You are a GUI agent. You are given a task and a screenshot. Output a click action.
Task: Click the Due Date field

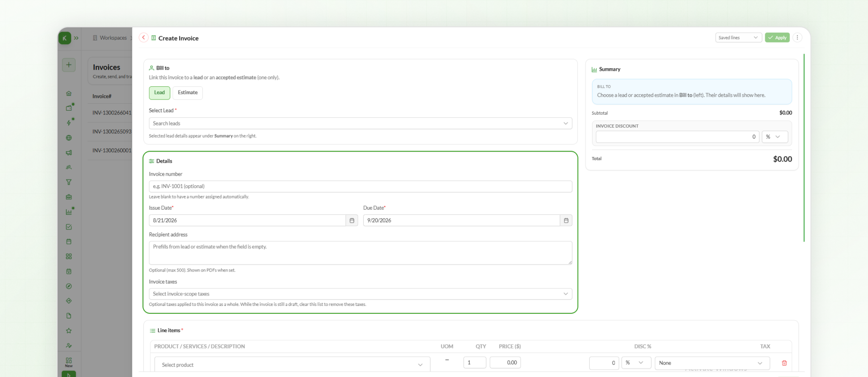461,221
